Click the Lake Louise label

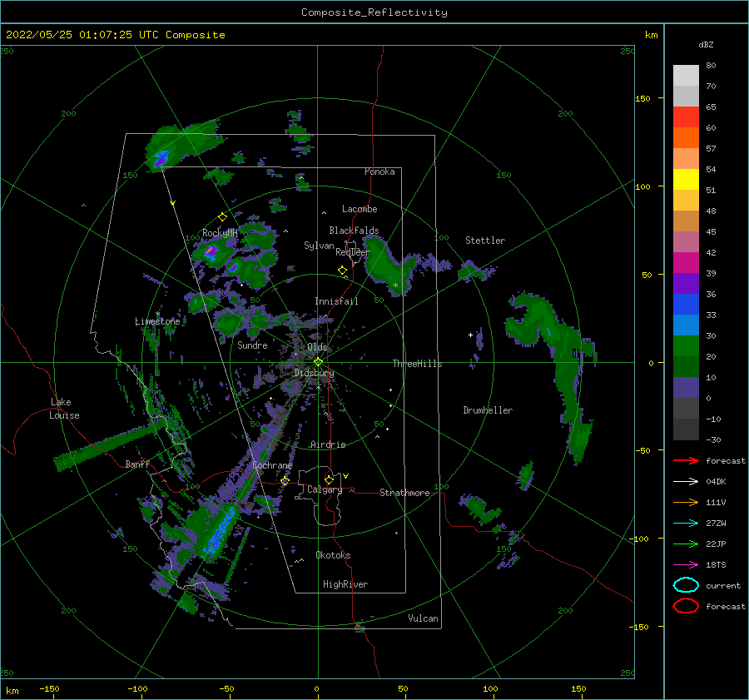point(64,409)
